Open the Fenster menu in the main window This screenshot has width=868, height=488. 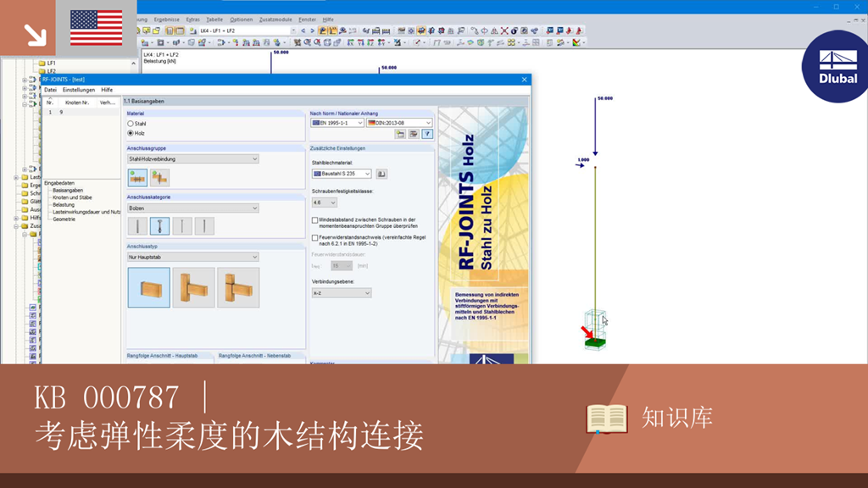[307, 19]
